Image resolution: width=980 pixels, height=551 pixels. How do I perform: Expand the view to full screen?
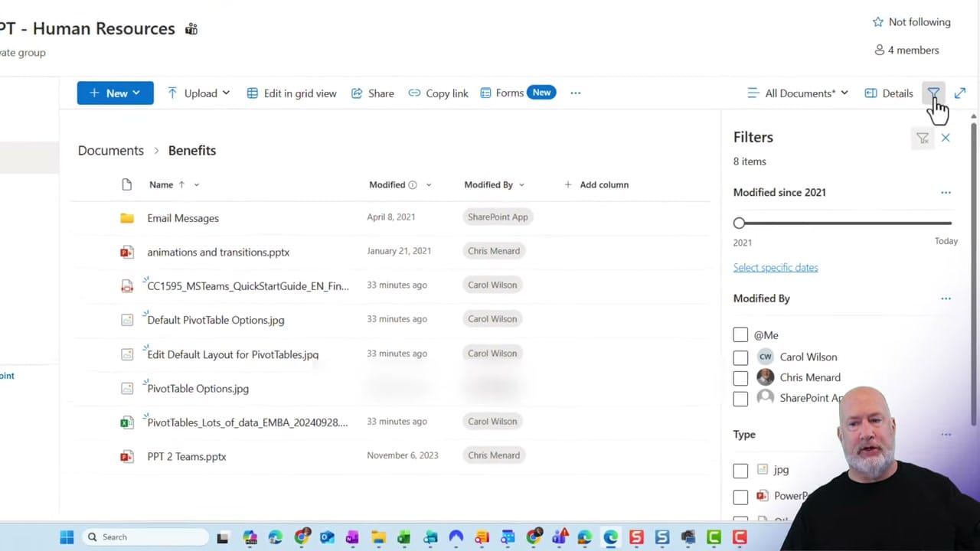pos(960,93)
